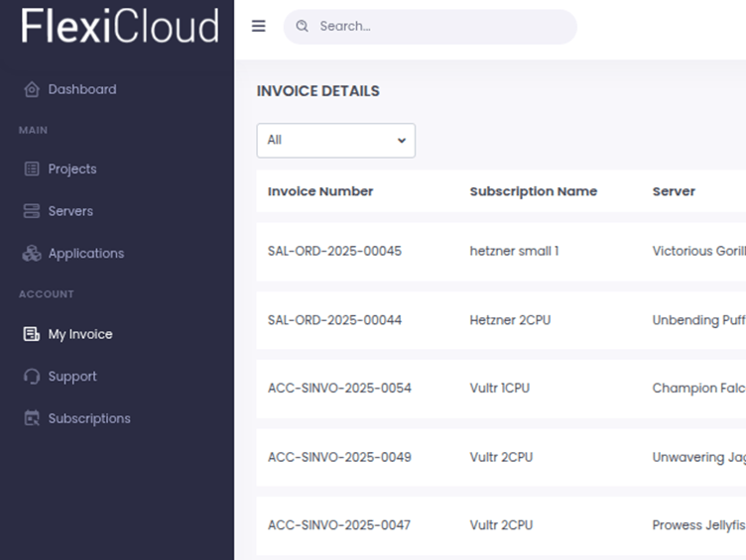746x560 pixels.
Task: Select invoice ACC-SINVO-2025-0054 row
Action: pos(339,389)
